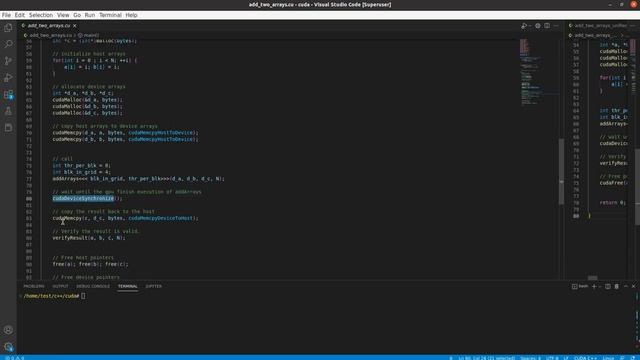Split the editor to the right

(x=547, y=26)
